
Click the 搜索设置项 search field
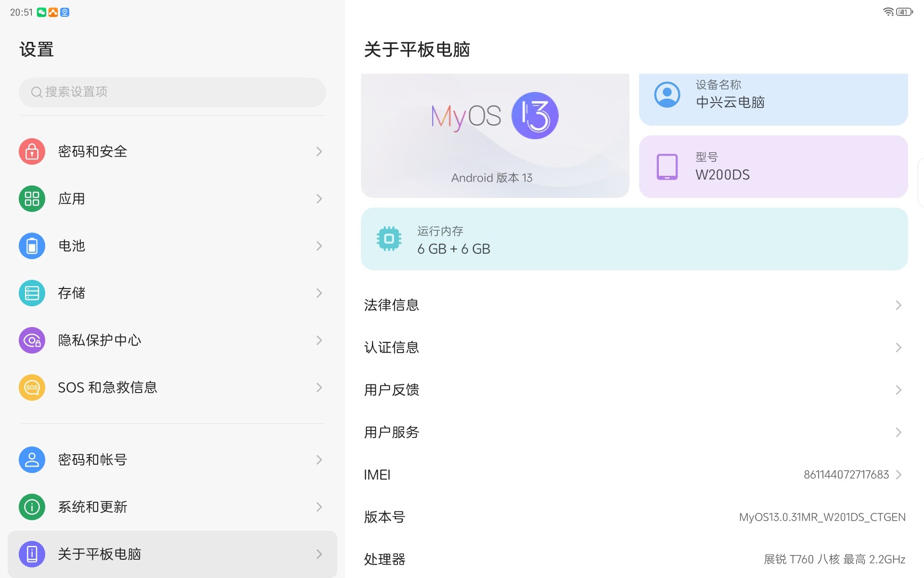172,92
